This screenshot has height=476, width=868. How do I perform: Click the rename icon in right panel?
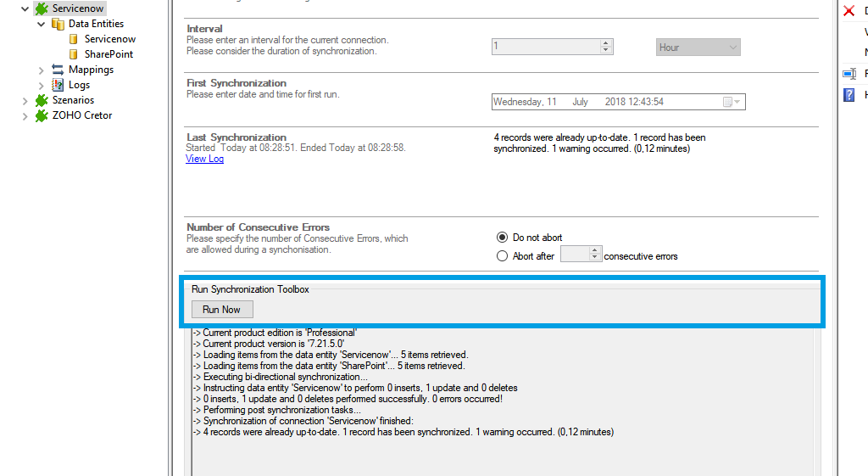click(849, 74)
